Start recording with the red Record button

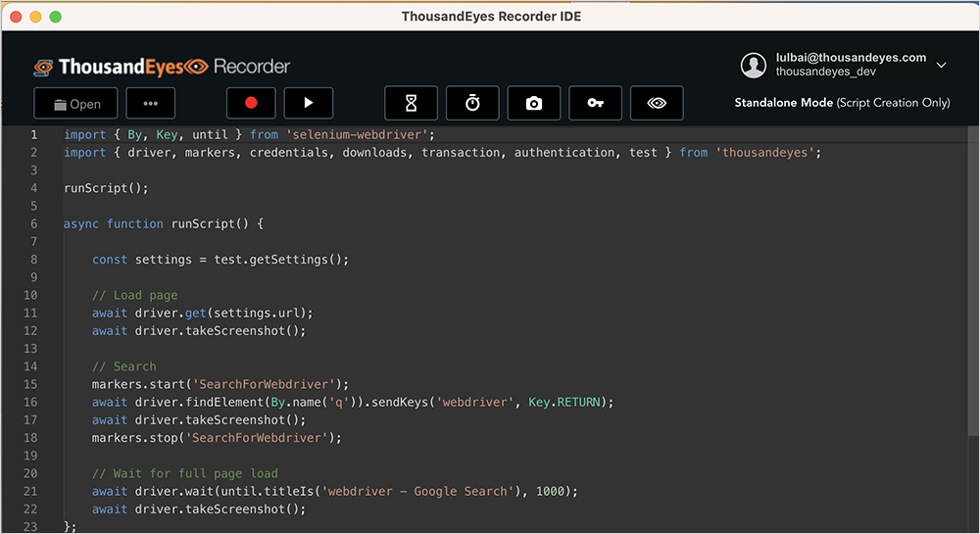tap(251, 103)
